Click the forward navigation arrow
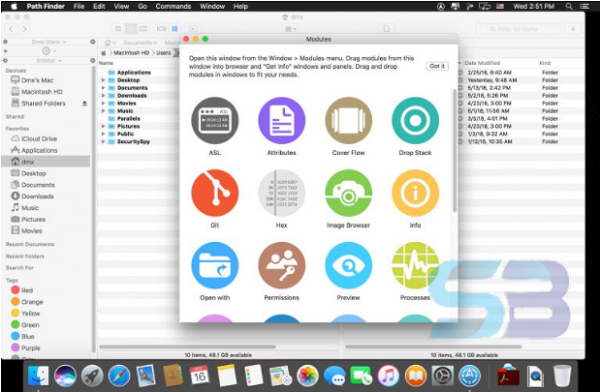 pos(24,29)
